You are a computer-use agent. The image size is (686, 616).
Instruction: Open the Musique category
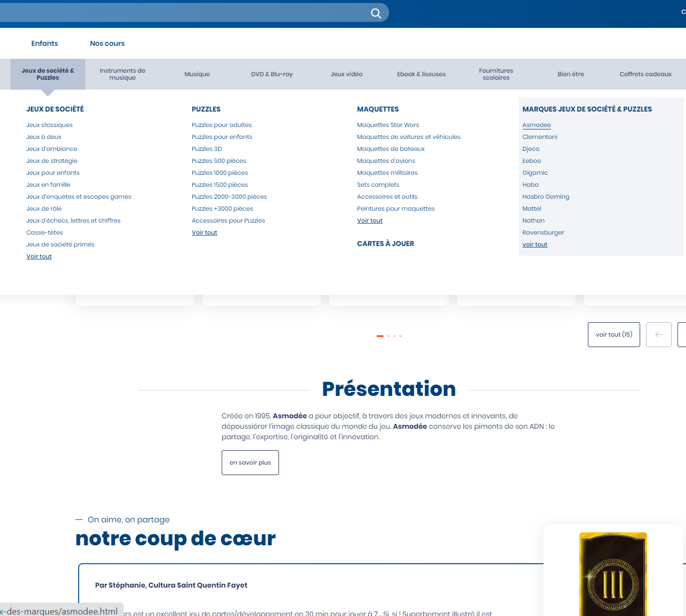(197, 74)
